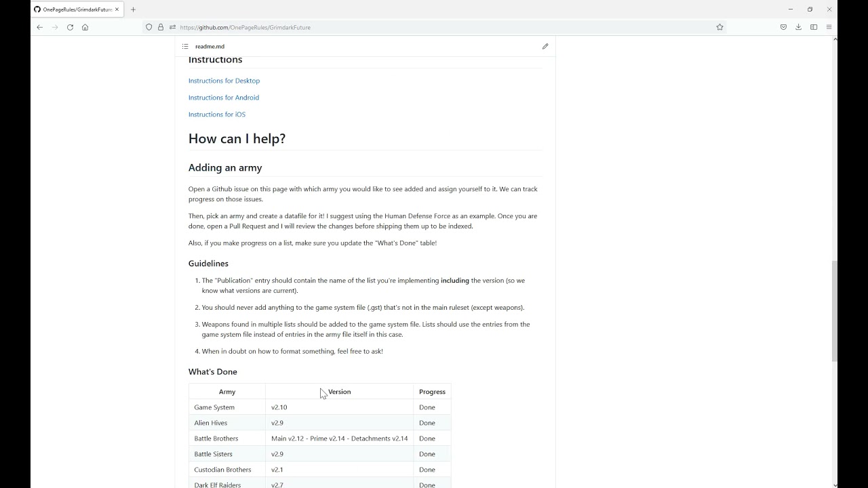Image resolution: width=868 pixels, height=488 pixels.
Task: Minimize the browser window
Action: (x=791, y=9)
